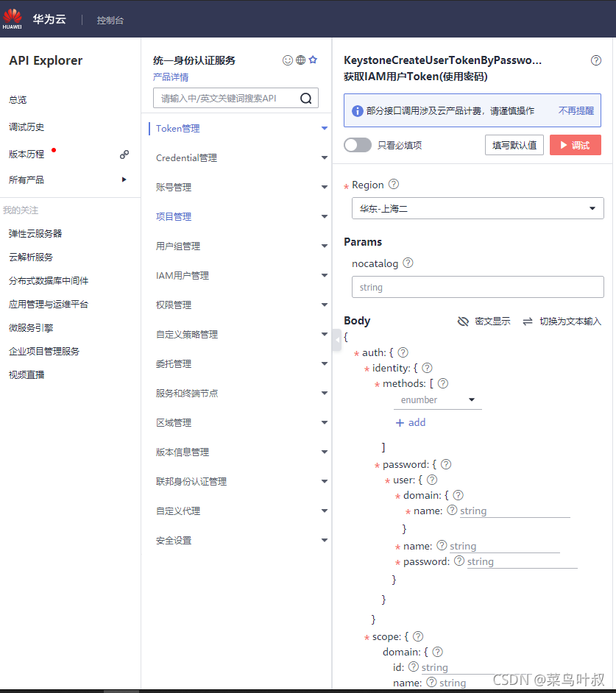Toggle the only-required-fields switch
Viewport: 616px width, 693px height.
(x=358, y=145)
